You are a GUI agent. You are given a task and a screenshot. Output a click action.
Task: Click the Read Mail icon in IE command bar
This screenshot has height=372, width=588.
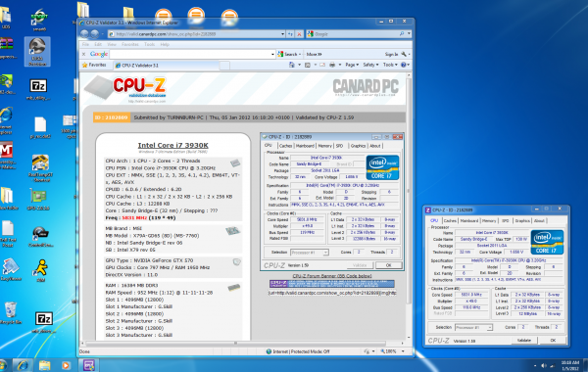(322, 65)
